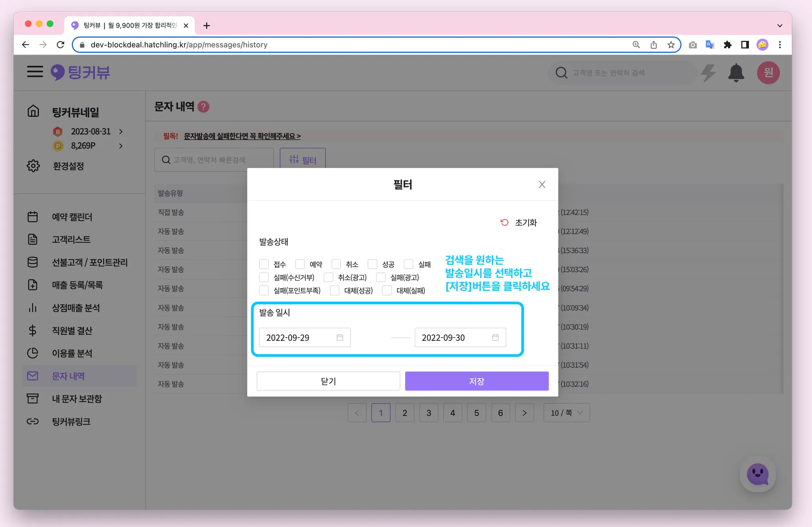The width and height of the screenshot is (812, 527).
Task: Click the purple 저장 button
Action: (477, 381)
